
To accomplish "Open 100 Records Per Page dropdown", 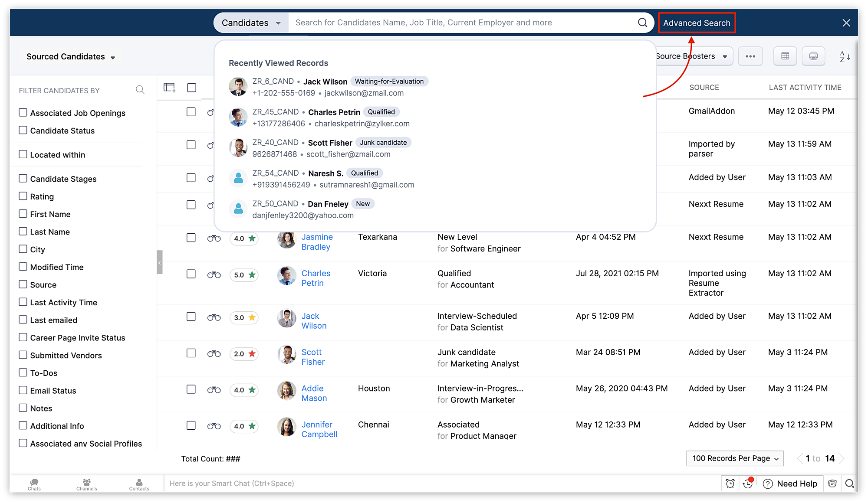I will (735, 458).
